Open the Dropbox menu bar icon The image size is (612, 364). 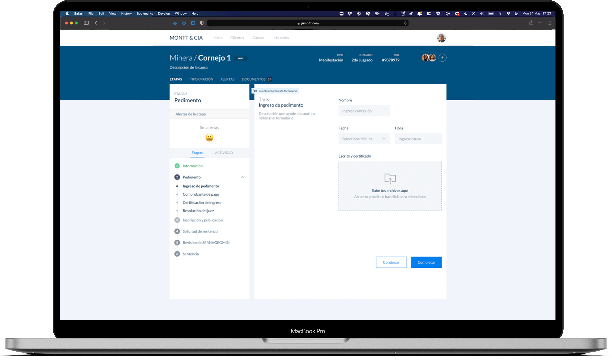[x=350, y=13]
